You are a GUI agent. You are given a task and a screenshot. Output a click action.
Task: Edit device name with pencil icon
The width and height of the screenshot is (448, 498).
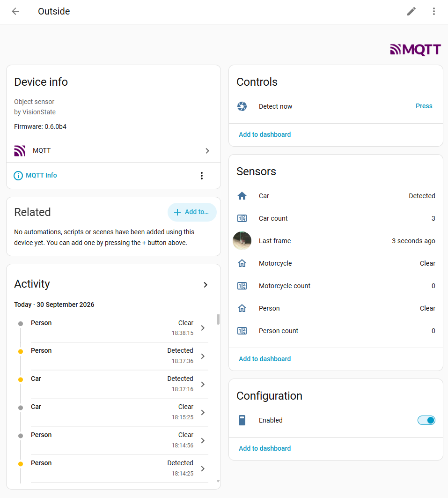[x=411, y=11]
